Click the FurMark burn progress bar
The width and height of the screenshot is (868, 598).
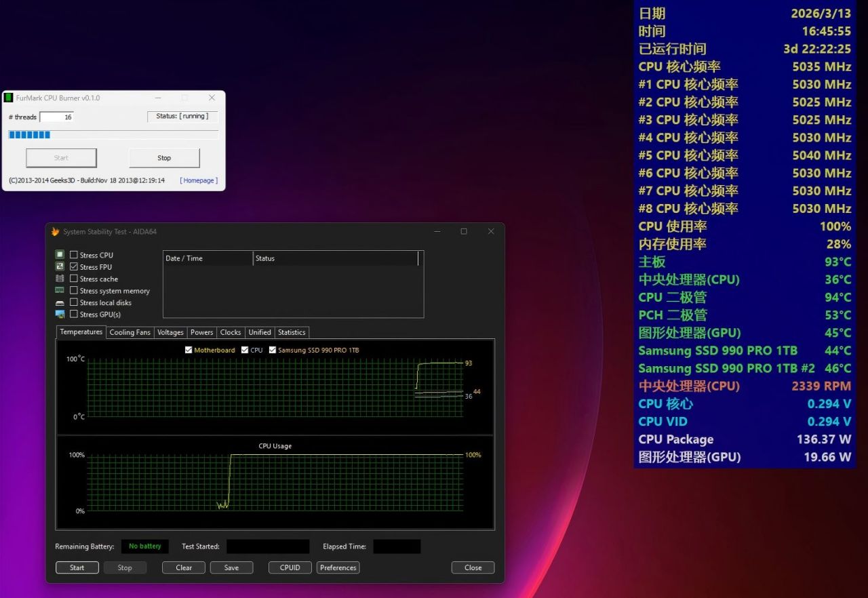(x=113, y=135)
